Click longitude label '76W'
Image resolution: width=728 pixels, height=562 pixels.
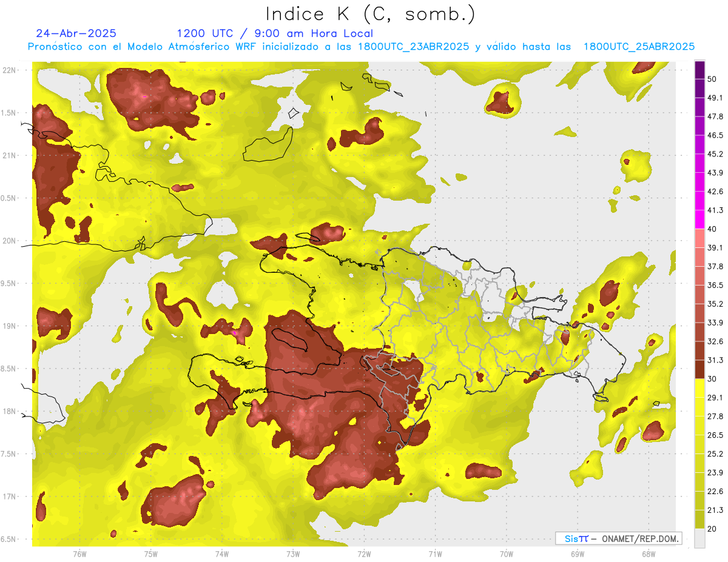pyautogui.click(x=79, y=554)
